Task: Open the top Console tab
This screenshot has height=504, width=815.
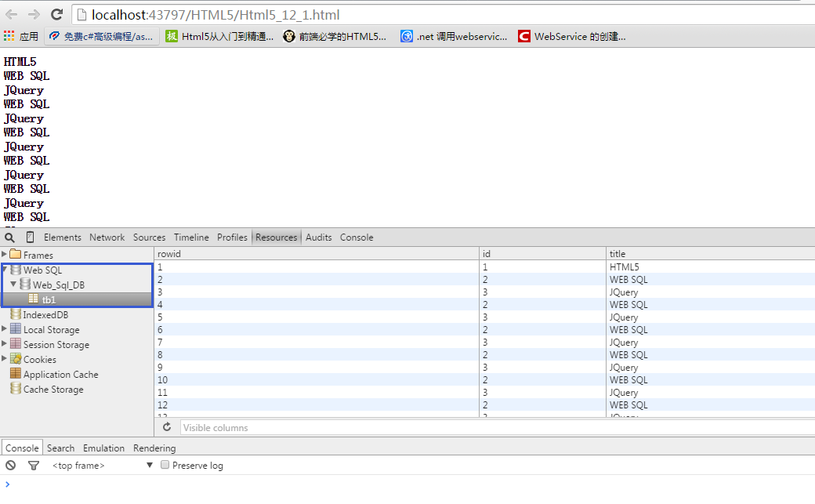Action: point(357,237)
